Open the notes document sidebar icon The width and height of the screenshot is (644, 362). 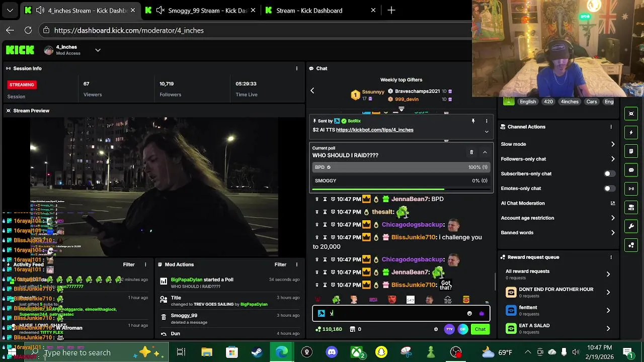pos(631,151)
